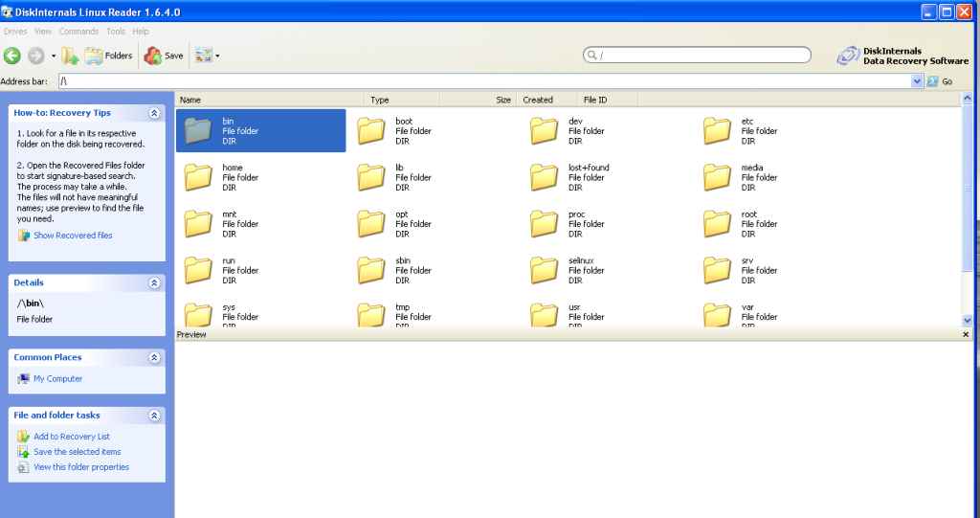
Task: Open the View menu
Action: coord(42,32)
